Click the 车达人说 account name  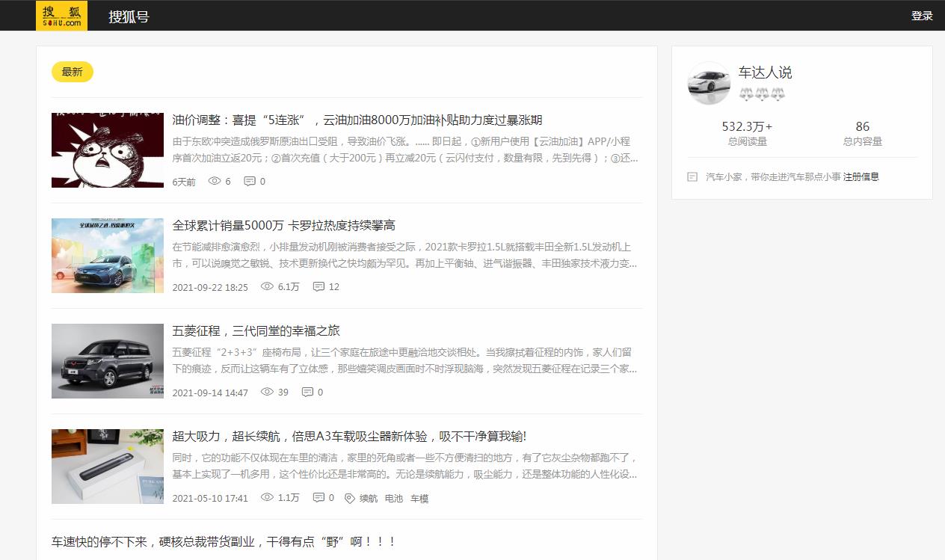(x=765, y=73)
